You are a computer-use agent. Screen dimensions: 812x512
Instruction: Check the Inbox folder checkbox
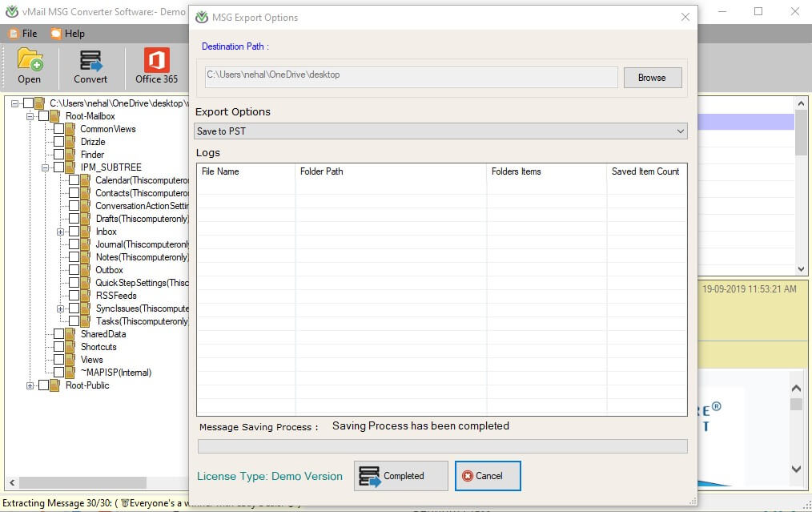pyautogui.click(x=74, y=232)
